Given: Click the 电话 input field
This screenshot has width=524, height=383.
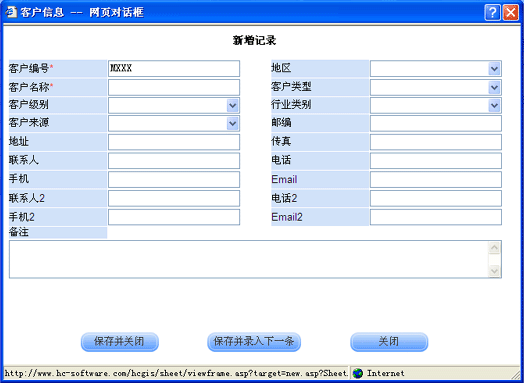Looking at the screenshot, I should coord(436,161).
